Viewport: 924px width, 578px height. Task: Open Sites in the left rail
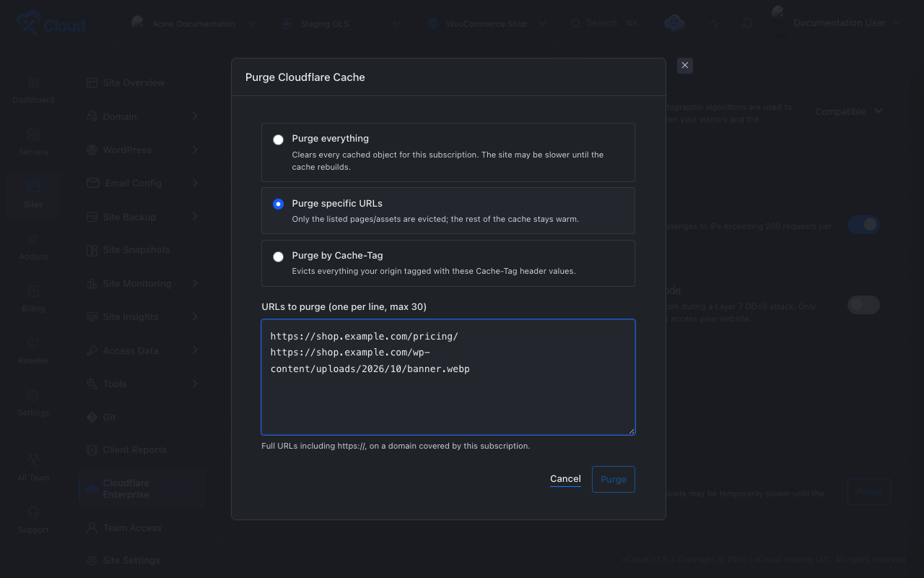tap(33, 196)
